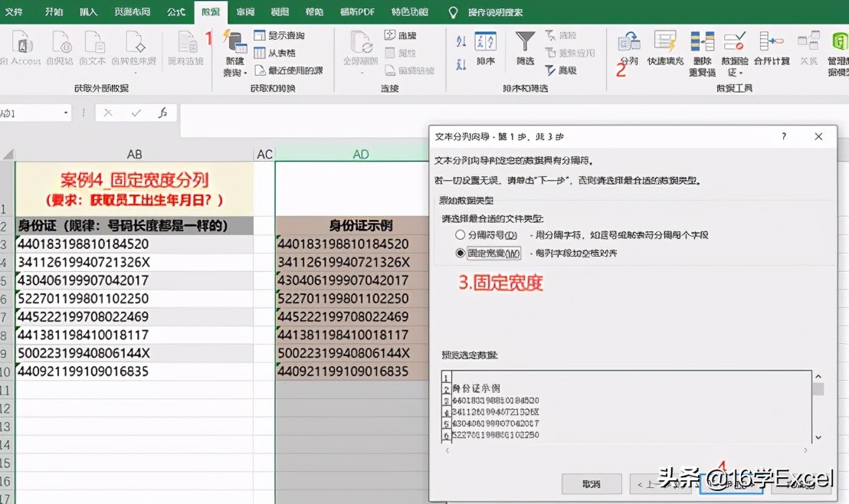Click the 取消 Cancel button in wizard

(592, 484)
